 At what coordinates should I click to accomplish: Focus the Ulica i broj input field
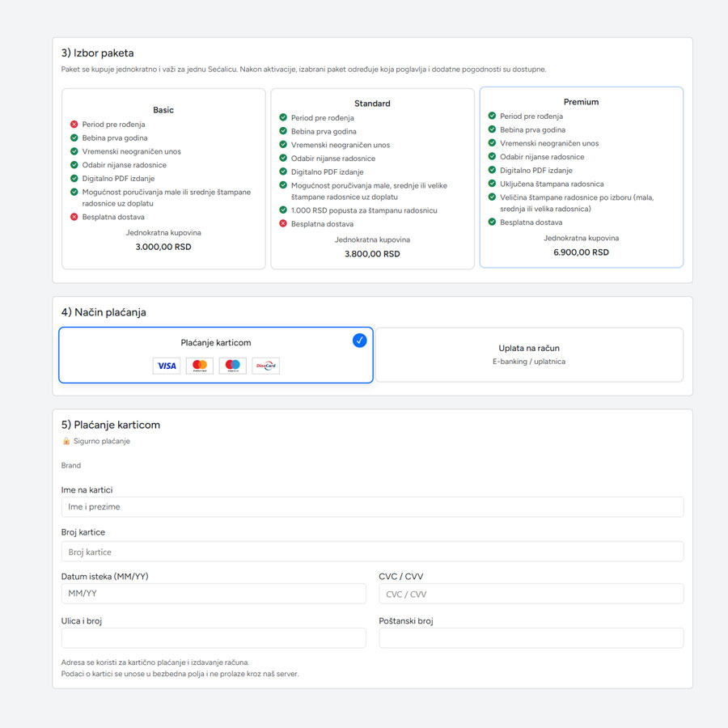pyautogui.click(x=214, y=638)
